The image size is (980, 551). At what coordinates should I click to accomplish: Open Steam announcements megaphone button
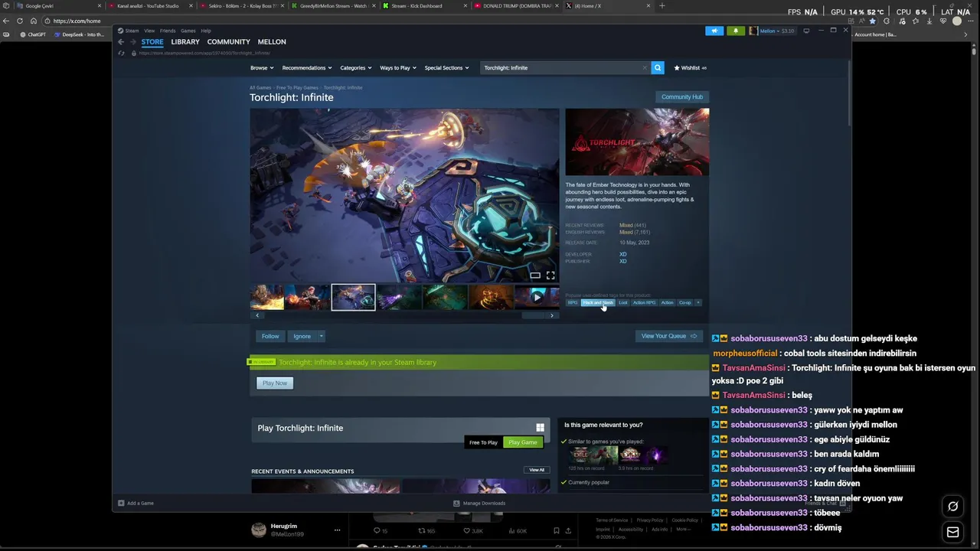[x=714, y=31]
